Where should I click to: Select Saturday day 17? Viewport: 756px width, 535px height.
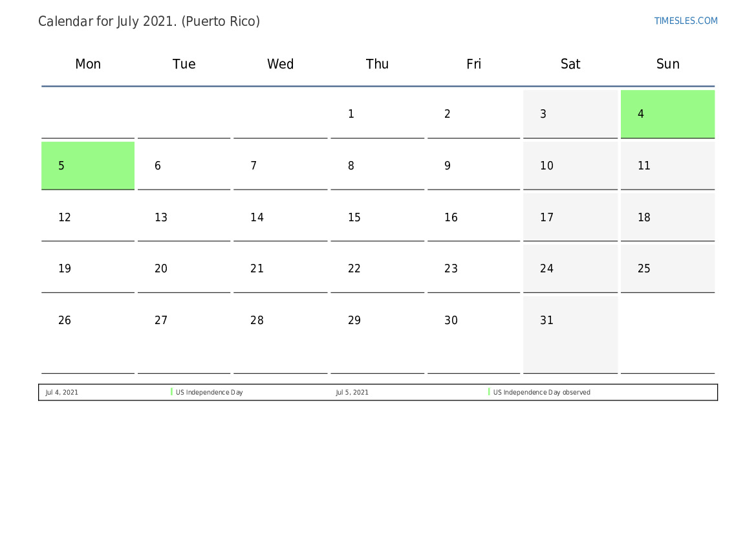570,217
